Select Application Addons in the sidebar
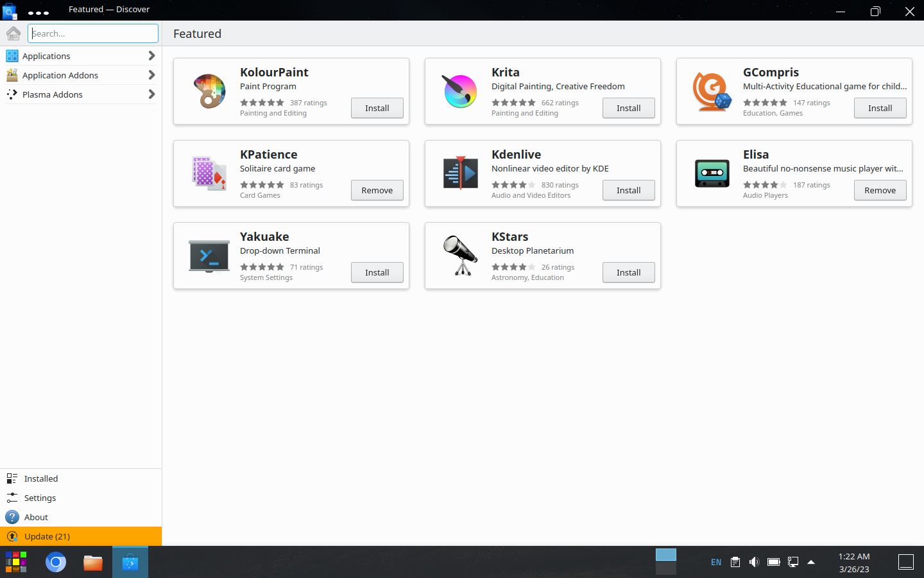The image size is (924, 578). (81, 75)
